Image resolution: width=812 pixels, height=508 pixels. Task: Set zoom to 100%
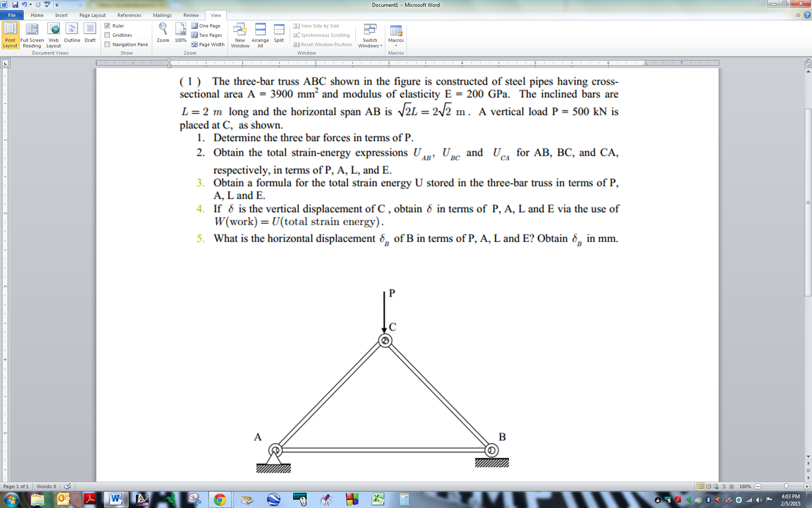coord(180,35)
